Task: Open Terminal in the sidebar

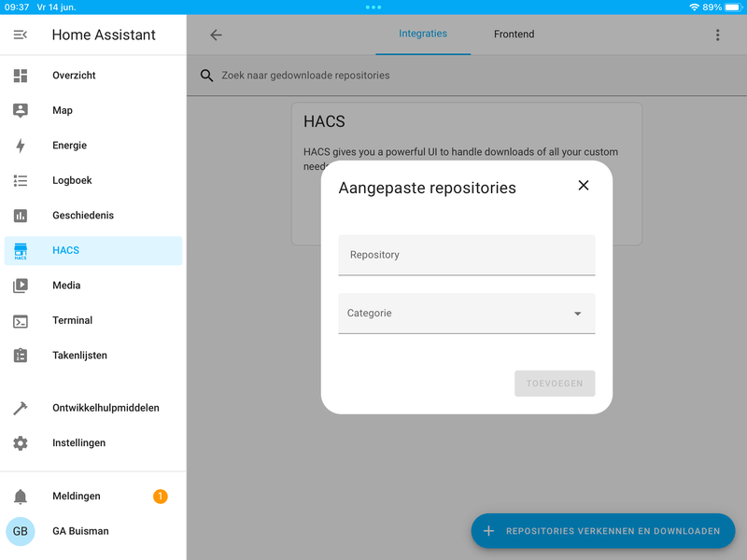Action: [93, 320]
